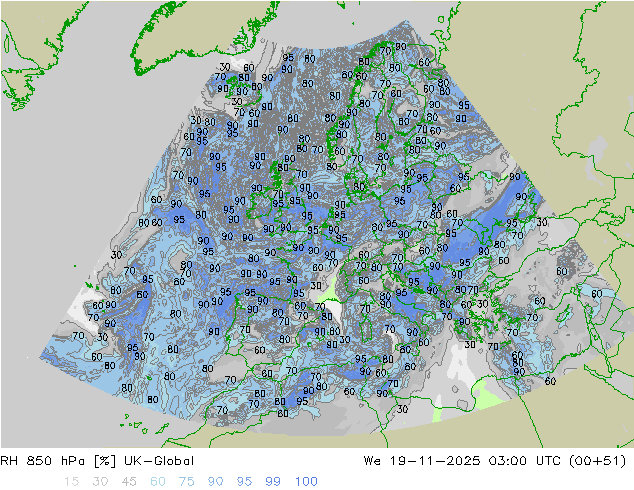Image resolution: width=634 pixels, height=490 pixels.
Task: Click the legend value 45
Action: (x=129, y=481)
